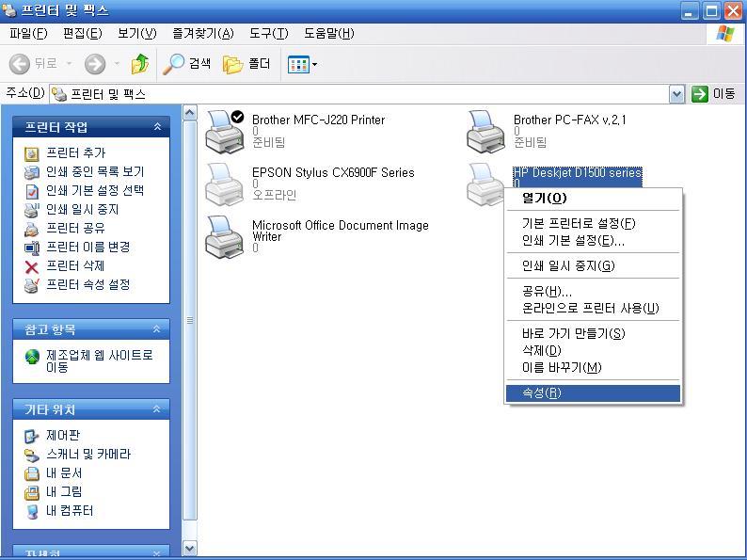The width and height of the screenshot is (747, 560).
Task: Click the Up folder icon in toolbar
Action: point(139,63)
